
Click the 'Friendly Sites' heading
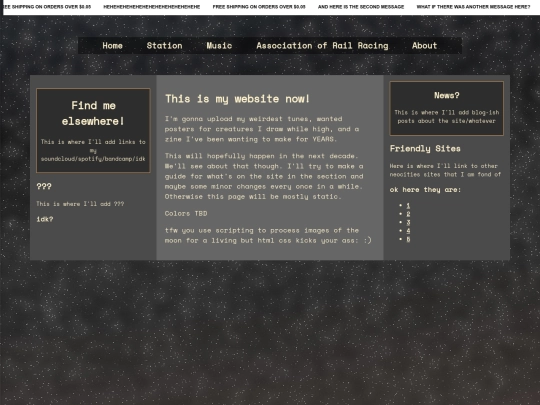coord(425,148)
